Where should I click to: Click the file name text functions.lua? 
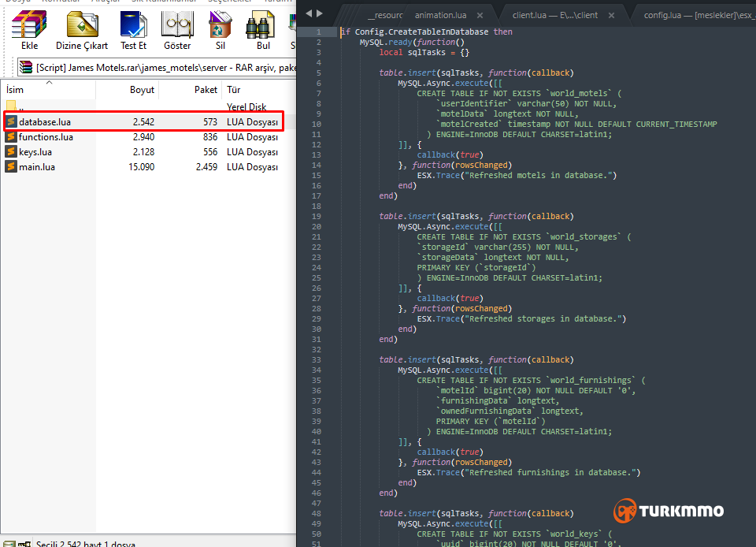tap(46, 137)
